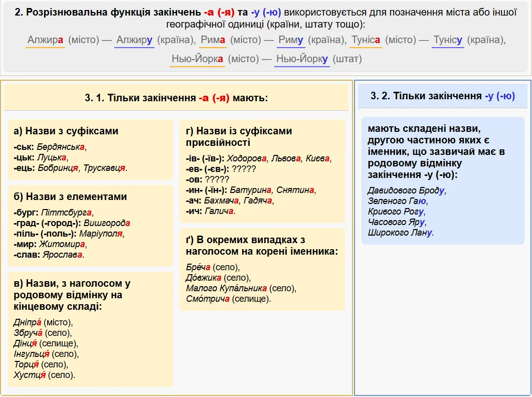Select the example word Гадяча
Viewport: 532px width, 397px height.
click(258, 201)
